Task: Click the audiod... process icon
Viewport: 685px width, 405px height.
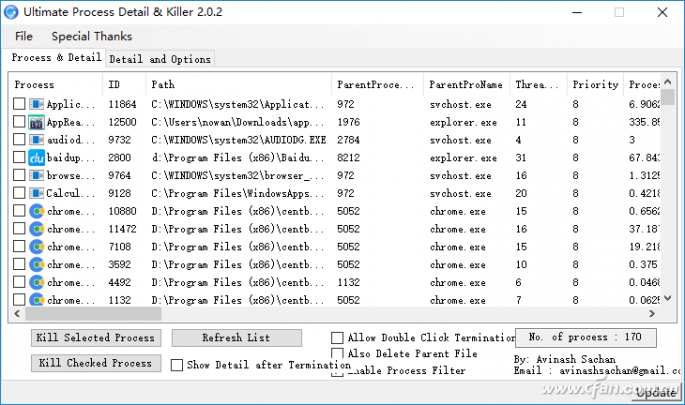Action: tap(37, 140)
